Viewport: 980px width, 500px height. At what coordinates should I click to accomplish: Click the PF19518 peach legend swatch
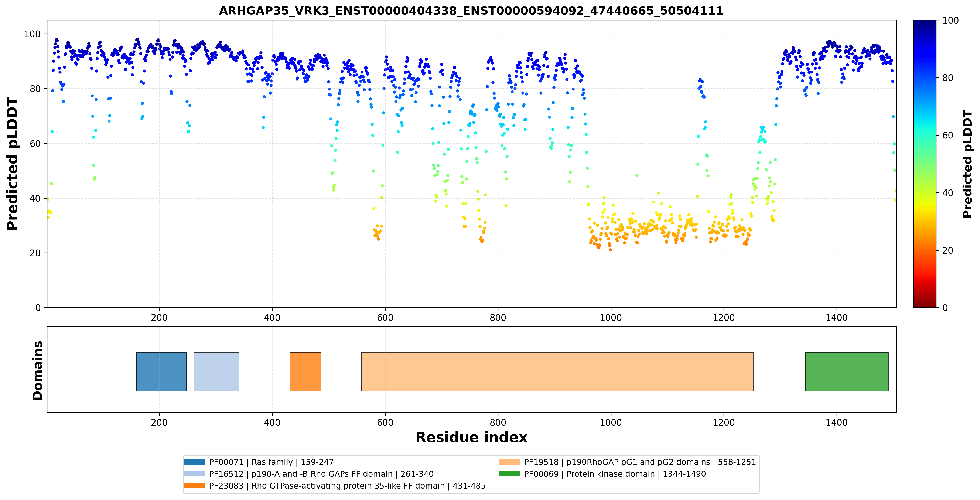(509, 462)
